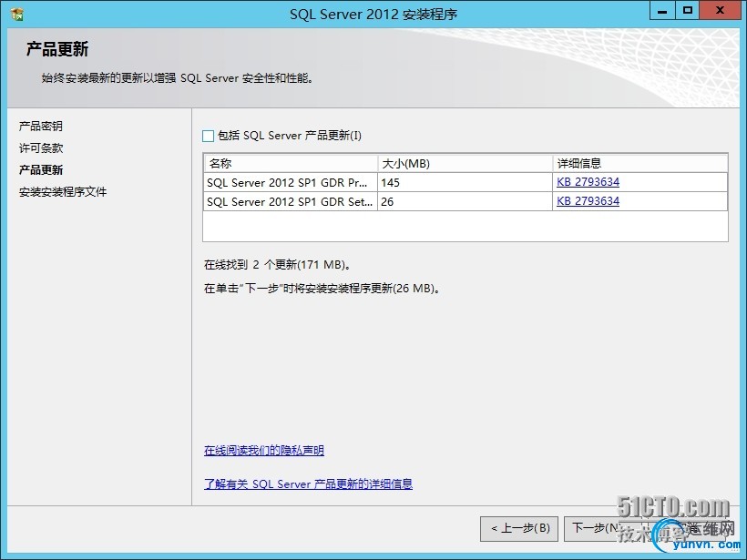
Task: Minimize the SQL Server 2012 setup window
Action: tap(662, 11)
